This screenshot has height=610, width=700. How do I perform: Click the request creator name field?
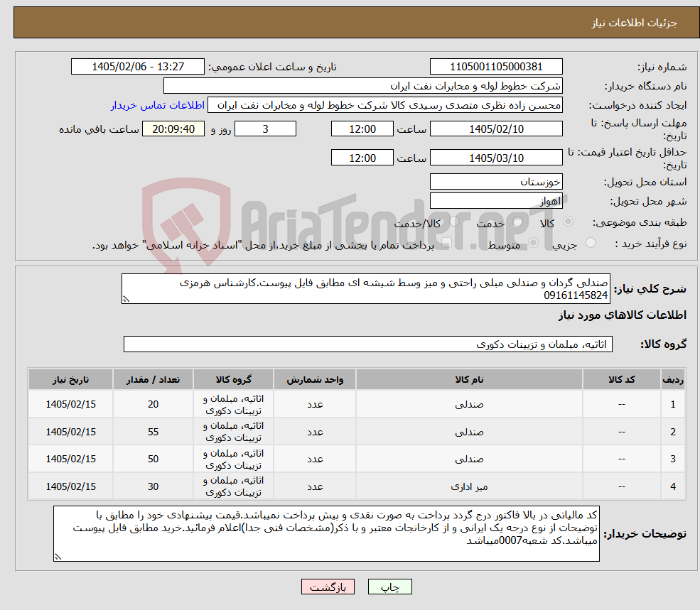pyautogui.click(x=384, y=105)
